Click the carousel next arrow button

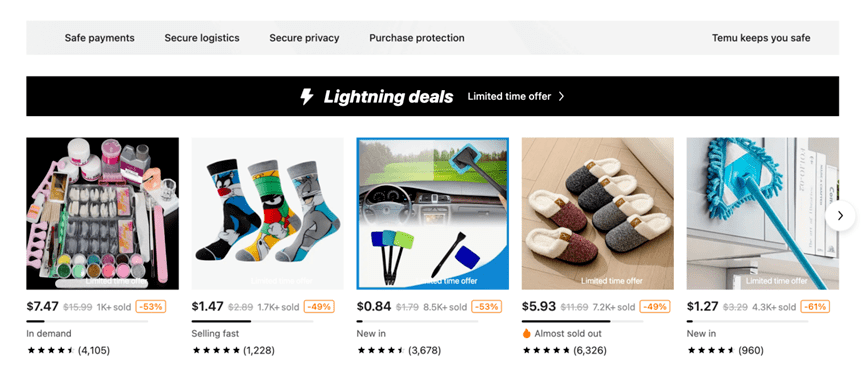(x=840, y=216)
